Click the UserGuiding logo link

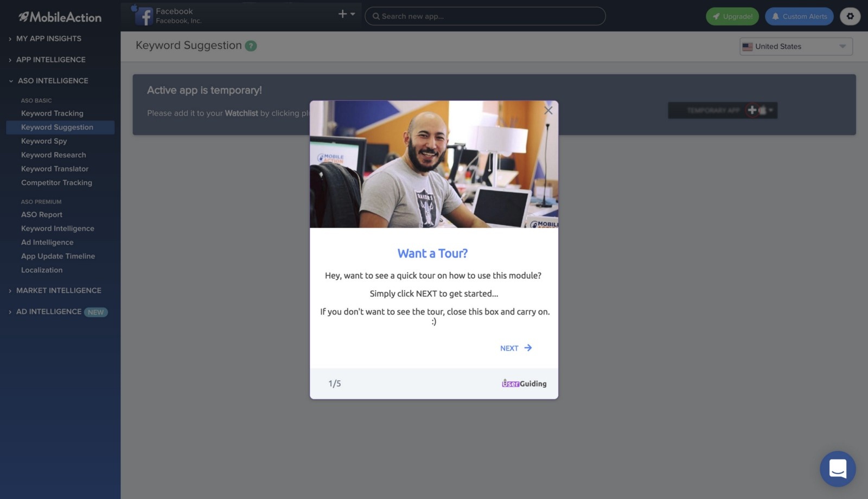click(x=524, y=383)
